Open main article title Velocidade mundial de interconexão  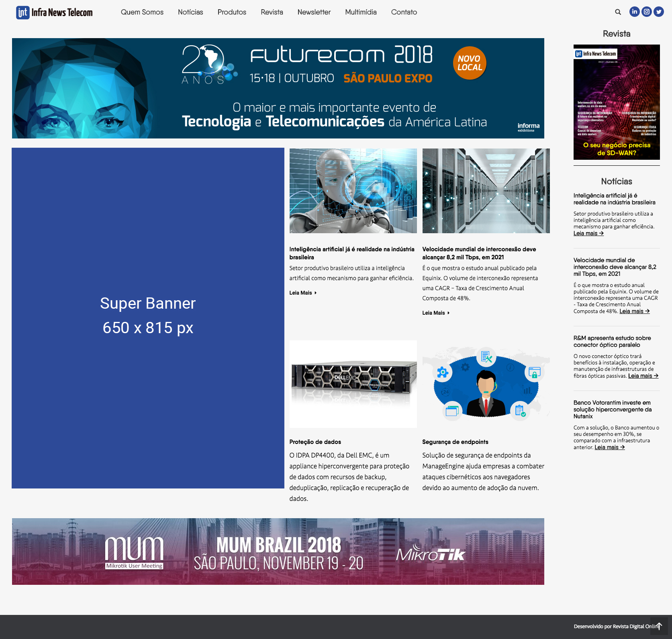(479, 253)
